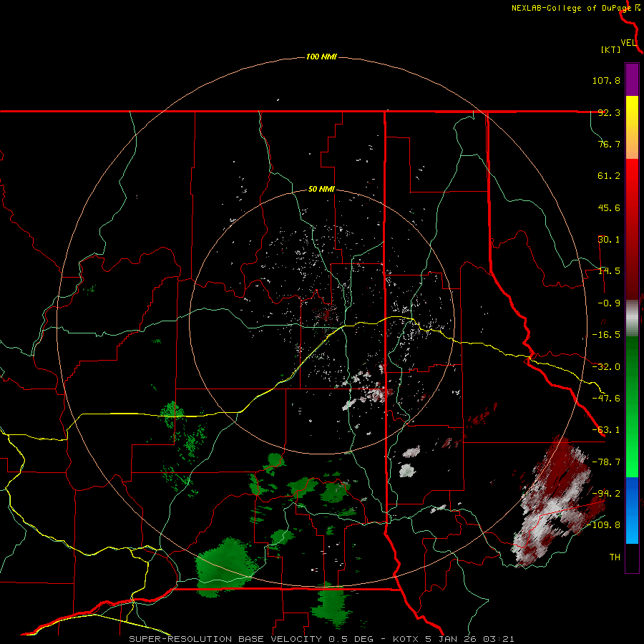
Task: Click the -94.2 velocity scale value
Action: click(606, 494)
